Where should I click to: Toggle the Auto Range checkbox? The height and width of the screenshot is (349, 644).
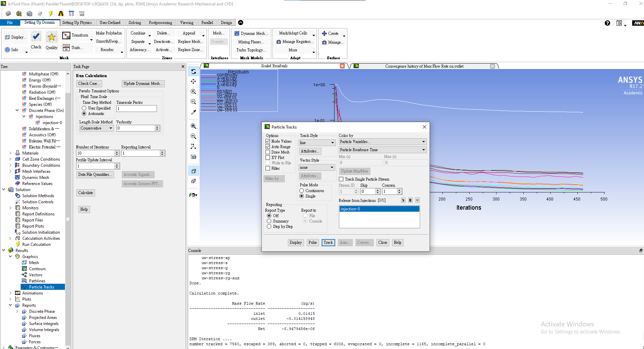pyautogui.click(x=268, y=147)
